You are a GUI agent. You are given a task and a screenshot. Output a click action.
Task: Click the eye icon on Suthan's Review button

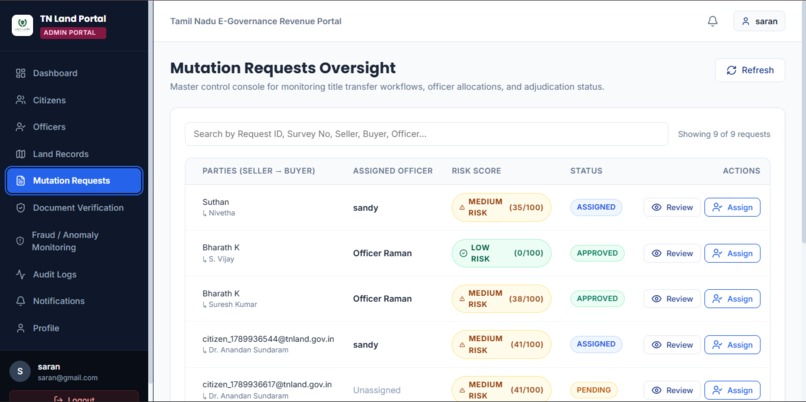coord(656,207)
